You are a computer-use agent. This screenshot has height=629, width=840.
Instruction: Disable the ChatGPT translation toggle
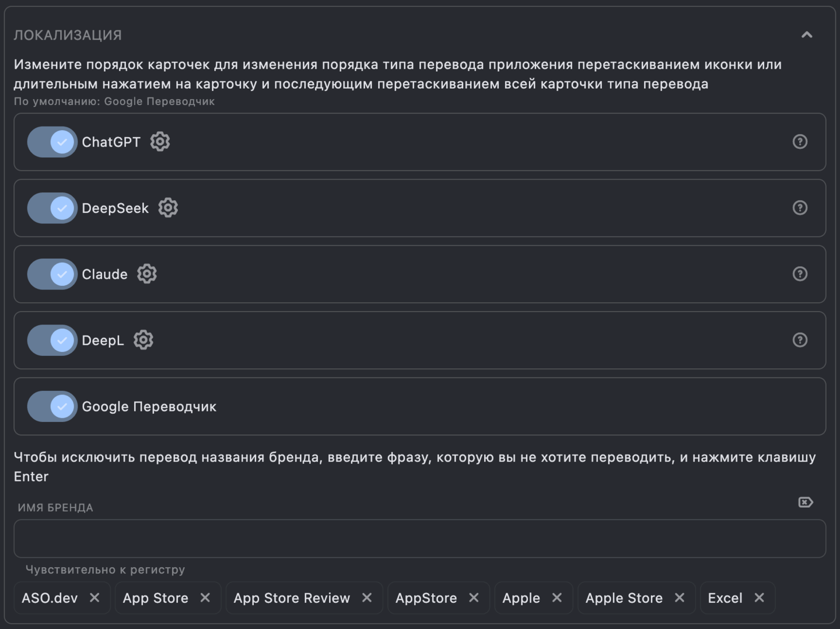(x=52, y=141)
